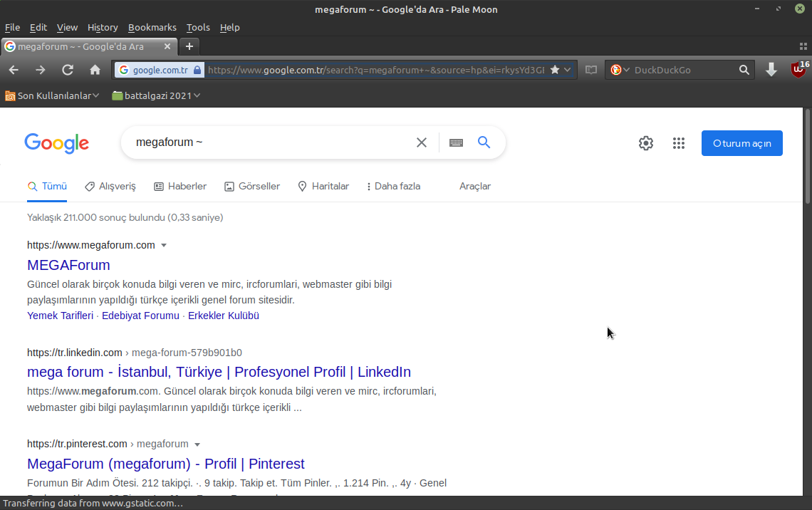This screenshot has width=812, height=510.
Task: Switch to the Haritalar tab
Action: [x=323, y=187]
